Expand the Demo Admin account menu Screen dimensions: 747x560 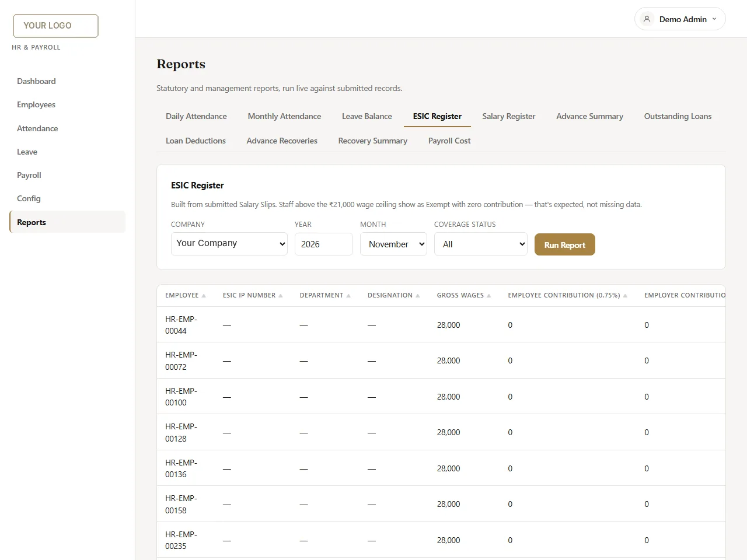pos(680,19)
